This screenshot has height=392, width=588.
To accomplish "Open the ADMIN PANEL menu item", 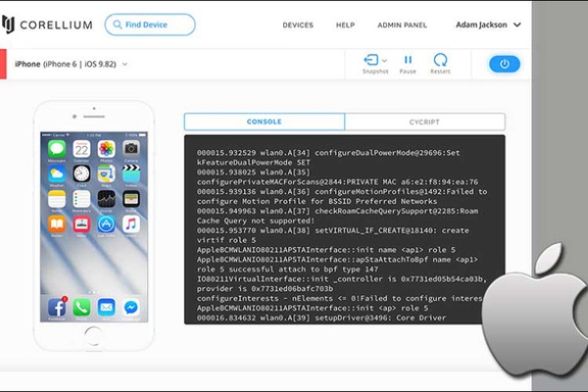I will [x=402, y=25].
